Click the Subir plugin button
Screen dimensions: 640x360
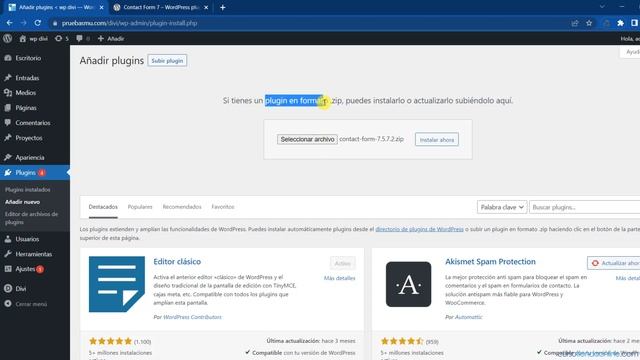[167, 61]
